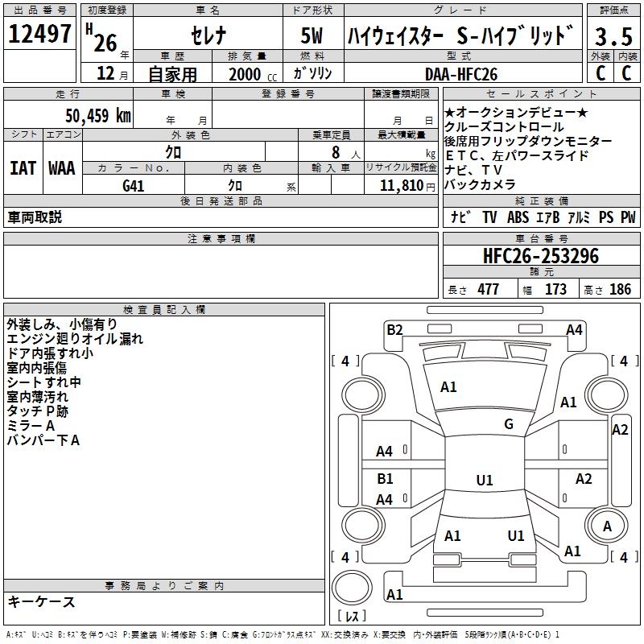Viewport: 644px width, 644px height.
Task: Click recycle deposit 11,810円
Action: point(407,186)
